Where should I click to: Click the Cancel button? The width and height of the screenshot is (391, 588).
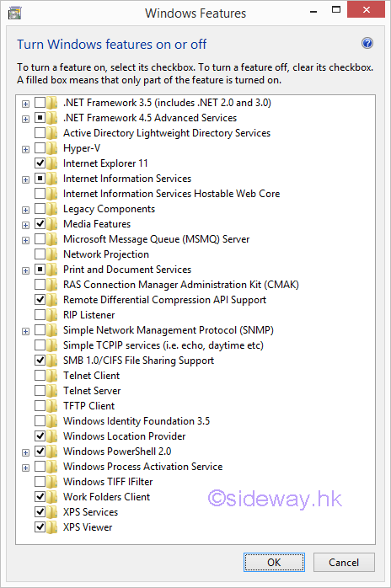coord(344,562)
